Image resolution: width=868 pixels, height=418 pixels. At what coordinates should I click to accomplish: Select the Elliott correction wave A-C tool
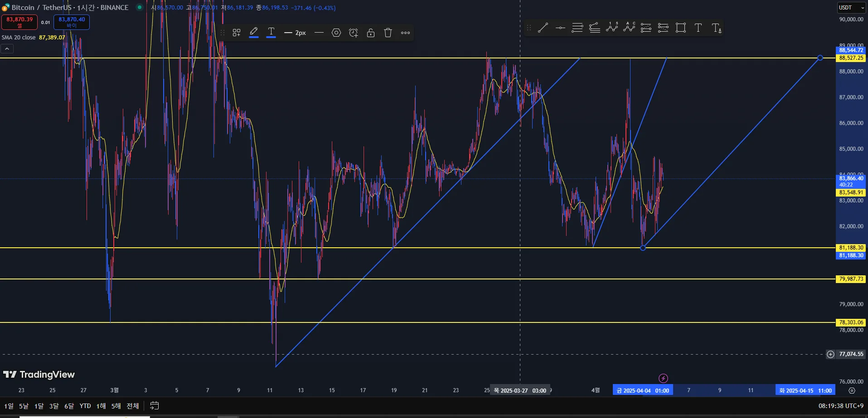pos(629,28)
